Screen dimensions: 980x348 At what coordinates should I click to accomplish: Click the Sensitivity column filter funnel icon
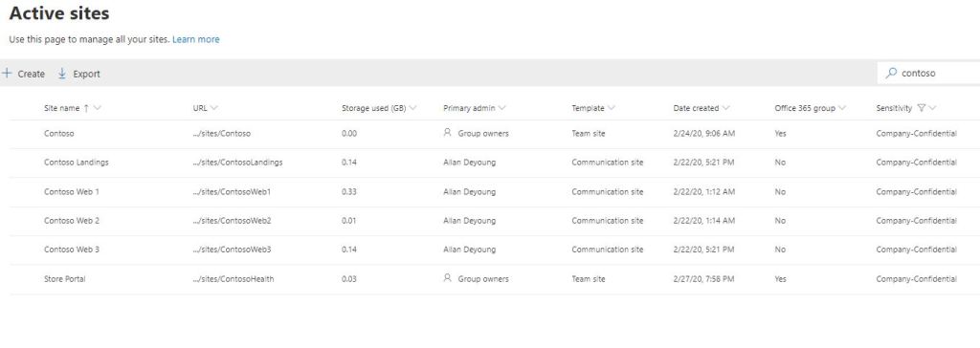pyautogui.click(x=921, y=108)
